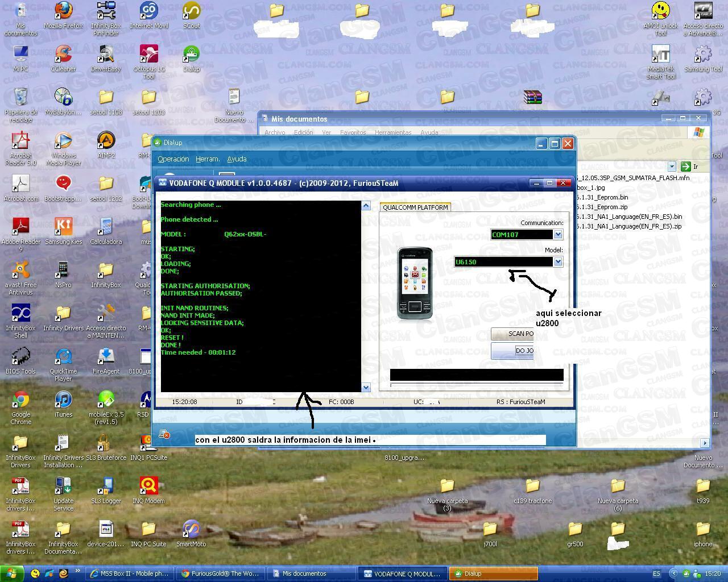Open InfinityBox PinFinder desktop icon
The width and height of the screenshot is (728, 582).
point(106,18)
